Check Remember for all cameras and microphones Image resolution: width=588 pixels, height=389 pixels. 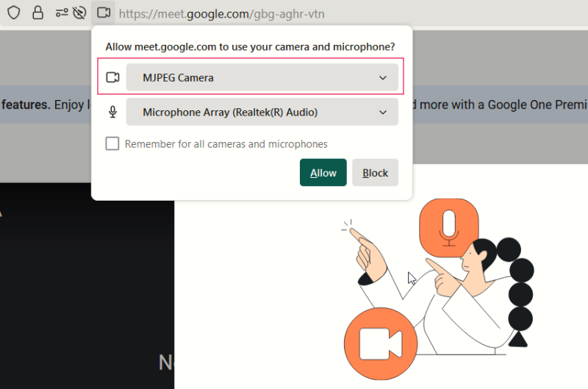112,143
